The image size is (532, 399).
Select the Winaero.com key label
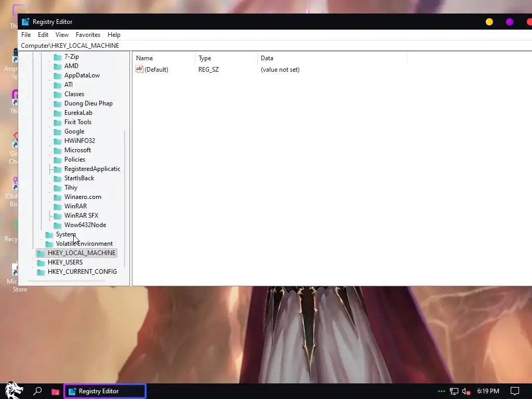point(83,197)
